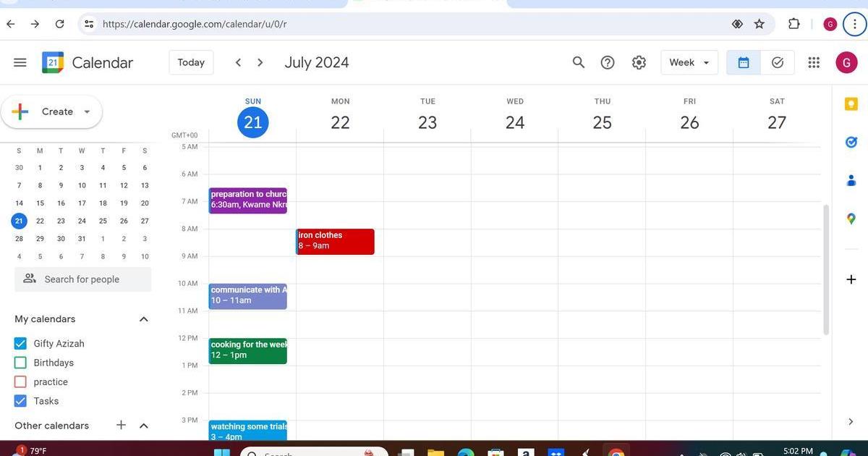
Task: Open Google Keep in side panel
Action: pos(851,105)
